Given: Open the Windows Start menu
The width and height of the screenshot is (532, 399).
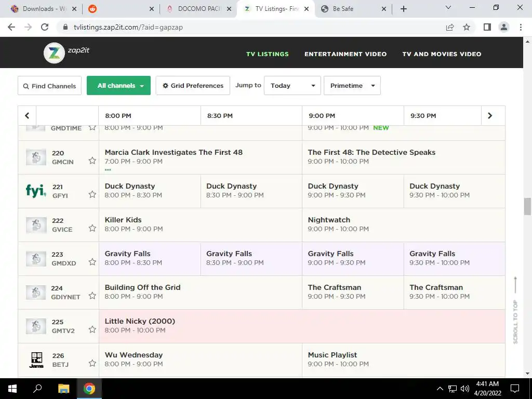Looking at the screenshot, I should click(12, 389).
